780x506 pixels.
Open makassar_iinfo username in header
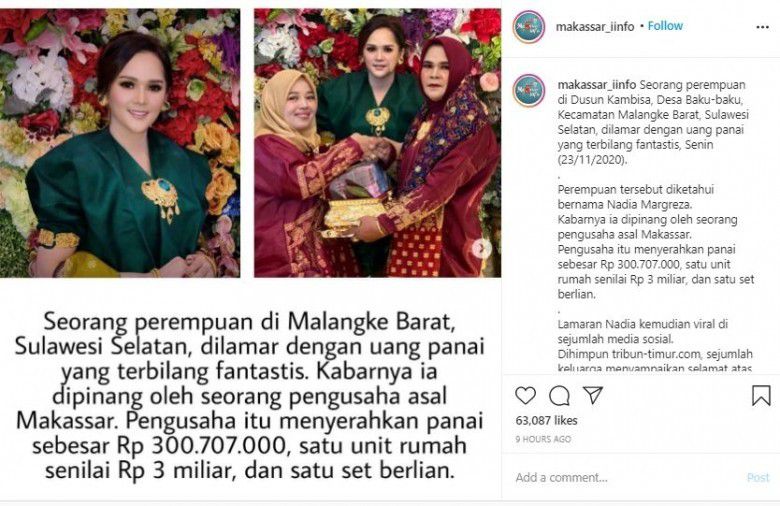[x=595, y=27]
